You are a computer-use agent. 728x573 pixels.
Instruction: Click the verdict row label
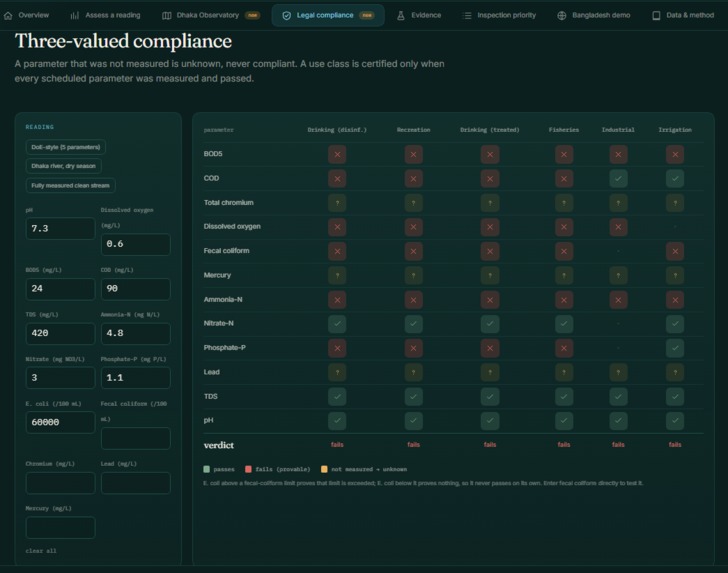(x=219, y=445)
